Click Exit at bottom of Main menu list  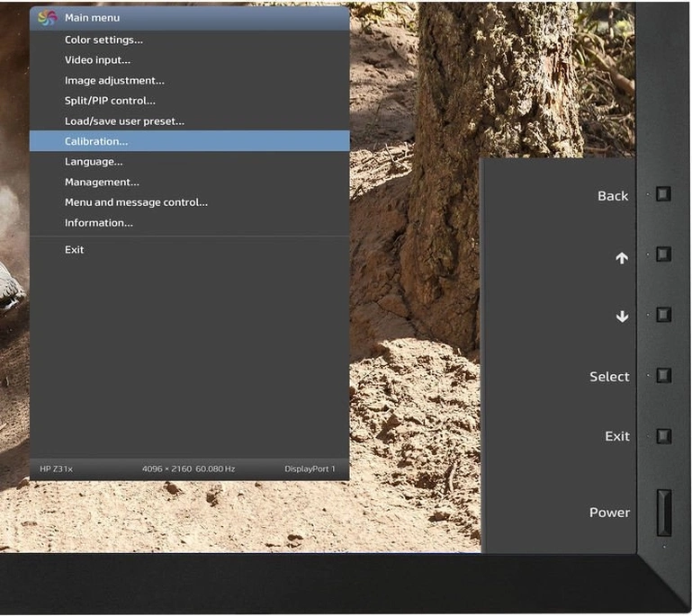74,250
